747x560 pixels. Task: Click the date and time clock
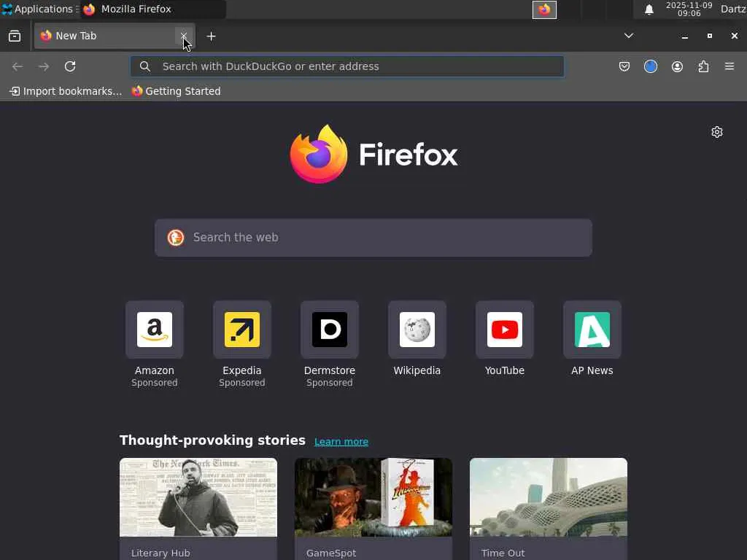(x=689, y=9)
